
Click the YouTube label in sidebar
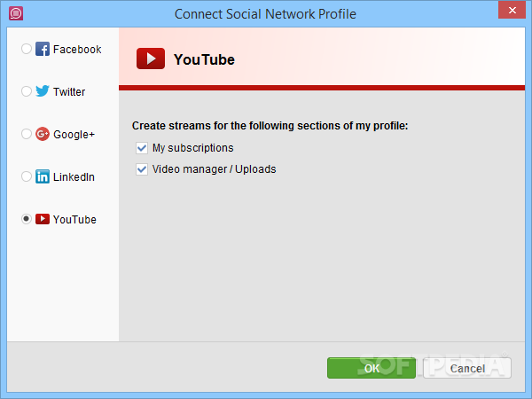coord(74,220)
